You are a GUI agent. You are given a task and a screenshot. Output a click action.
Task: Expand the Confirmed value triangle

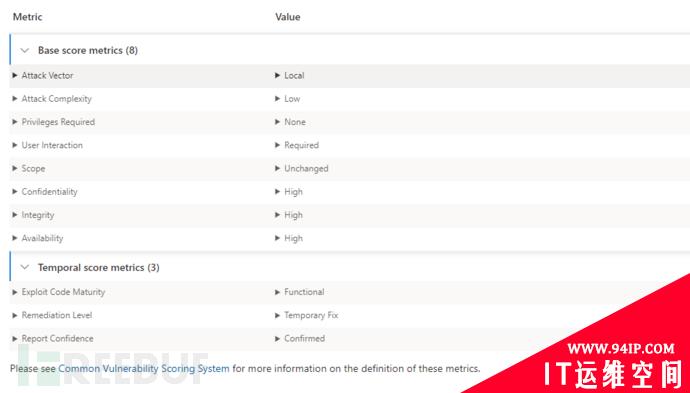click(x=278, y=338)
